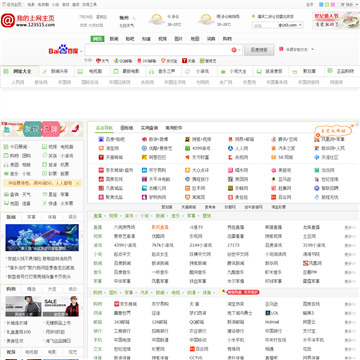Click the 前程无忧 icon
360x360 pixels.
pyautogui.click(x=317, y=197)
